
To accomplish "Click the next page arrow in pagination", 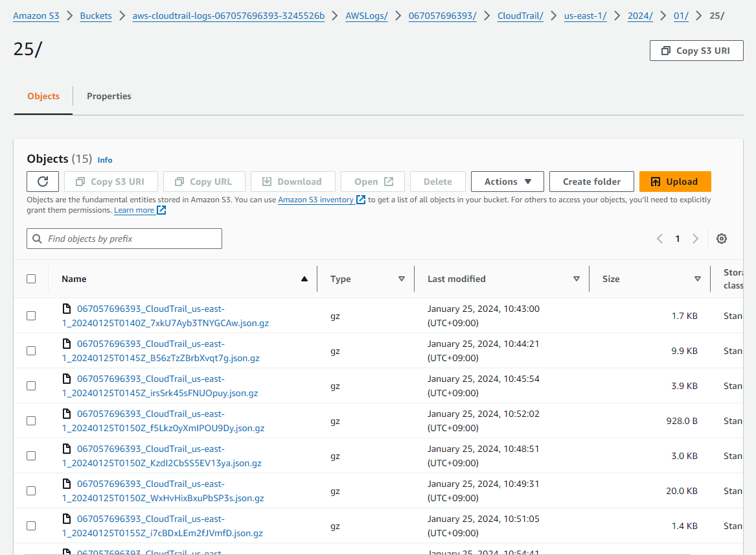I will coord(695,239).
